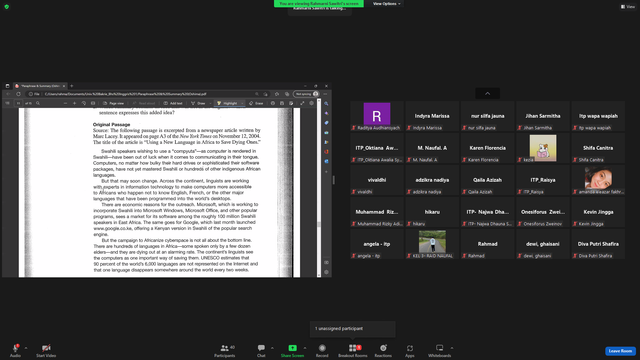The width and height of the screenshot is (640, 360).
Task: Select the Diva Putri Shafira tile
Action: (x=598, y=244)
